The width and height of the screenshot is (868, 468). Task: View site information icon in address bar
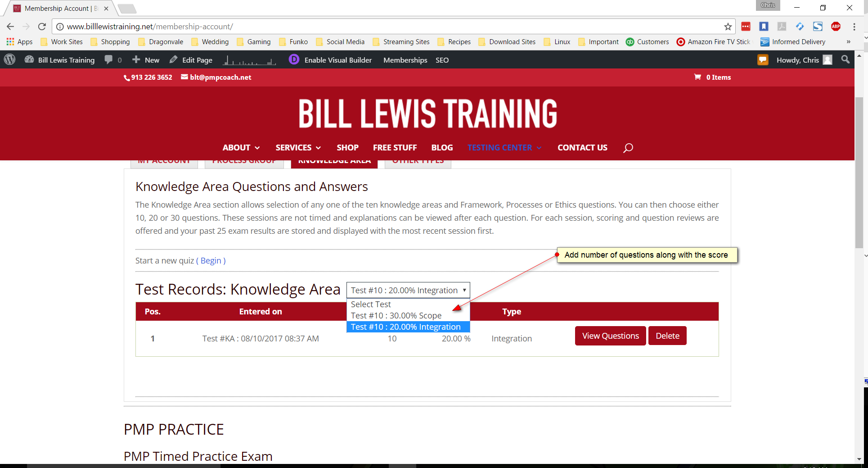coord(60,27)
